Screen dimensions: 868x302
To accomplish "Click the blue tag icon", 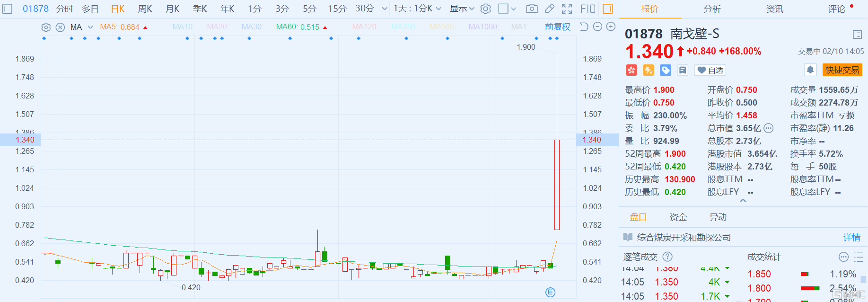I will click(666, 70).
